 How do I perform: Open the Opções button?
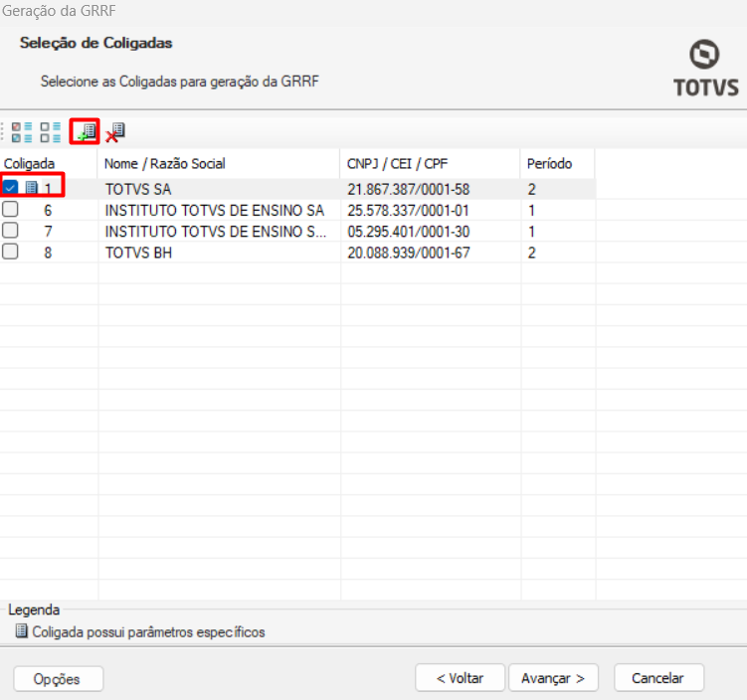click(58, 678)
